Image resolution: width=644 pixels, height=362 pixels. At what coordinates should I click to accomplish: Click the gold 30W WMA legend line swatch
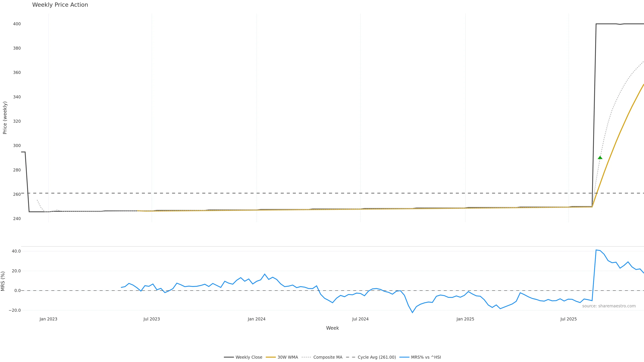pyautogui.click(x=271, y=357)
